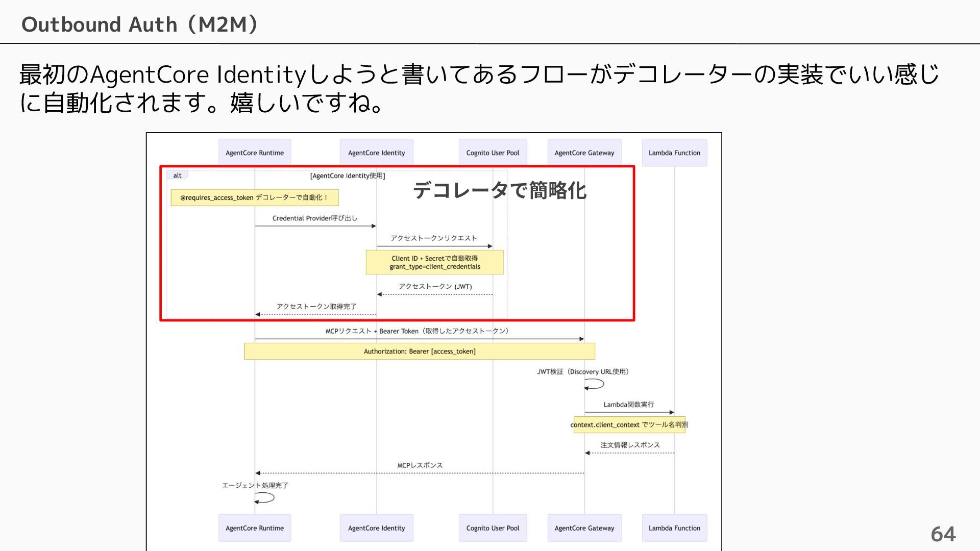
Task: Click the top Cognito User Pool box
Action: coord(493,153)
